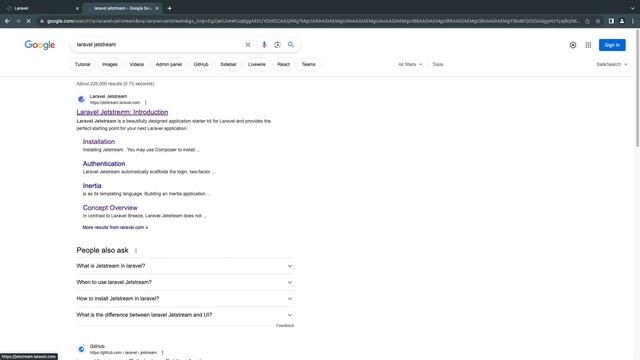Screen dimensions: 640x360
Task: Click the Google logo
Action: [40, 45]
